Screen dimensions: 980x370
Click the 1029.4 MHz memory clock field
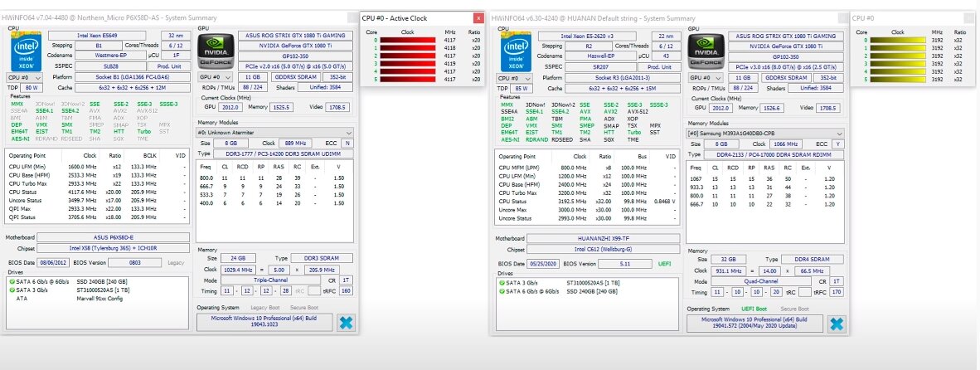pyautogui.click(x=237, y=270)
